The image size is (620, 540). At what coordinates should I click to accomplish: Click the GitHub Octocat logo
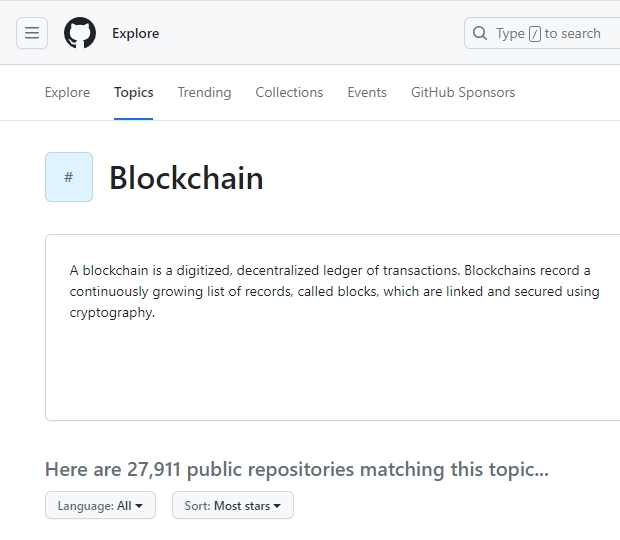click(x=80, y=33)
